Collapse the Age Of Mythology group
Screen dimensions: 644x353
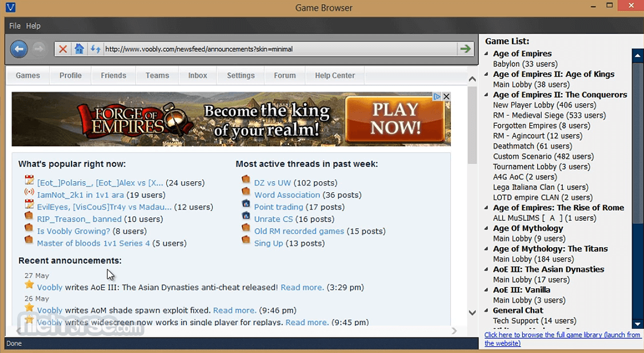(486, 228)
